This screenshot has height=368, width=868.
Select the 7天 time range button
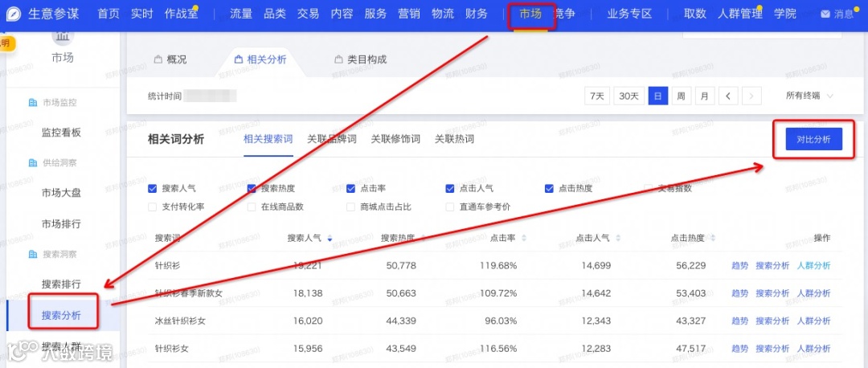596,96
